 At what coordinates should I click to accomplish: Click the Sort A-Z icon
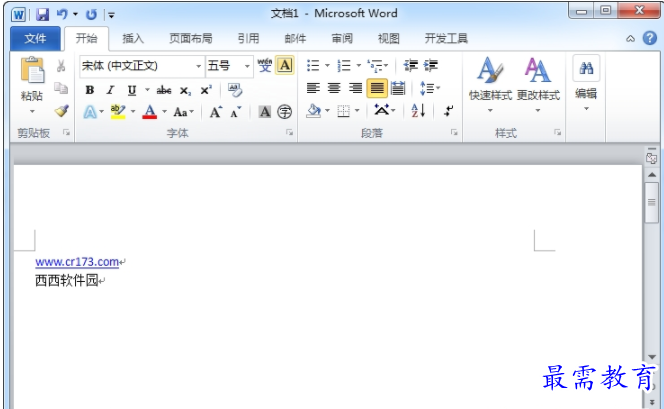click(x=418, y=111)
